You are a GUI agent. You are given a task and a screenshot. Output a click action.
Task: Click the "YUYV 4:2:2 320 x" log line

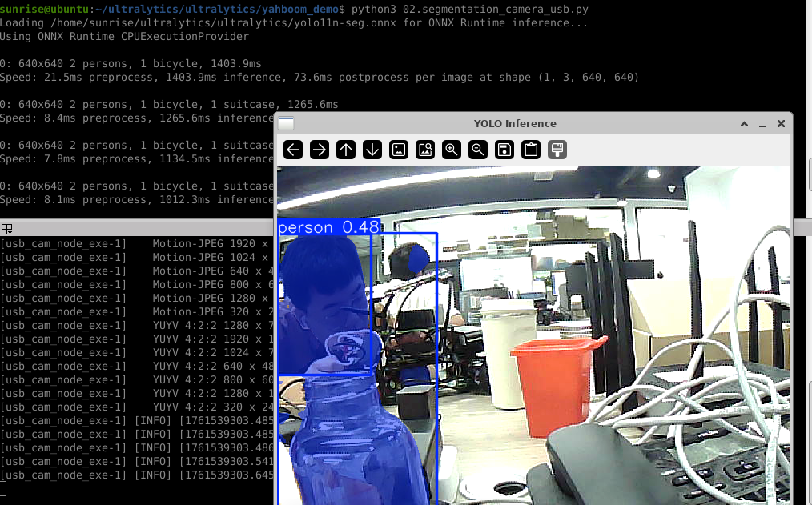[x=137, y=407]
